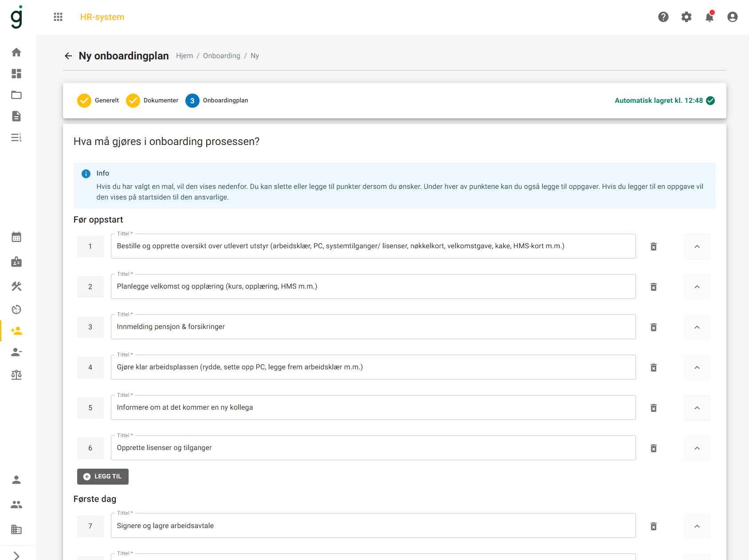749x560 pixels.
Task: Open the user account profile icon
Action: click(733, 17)
